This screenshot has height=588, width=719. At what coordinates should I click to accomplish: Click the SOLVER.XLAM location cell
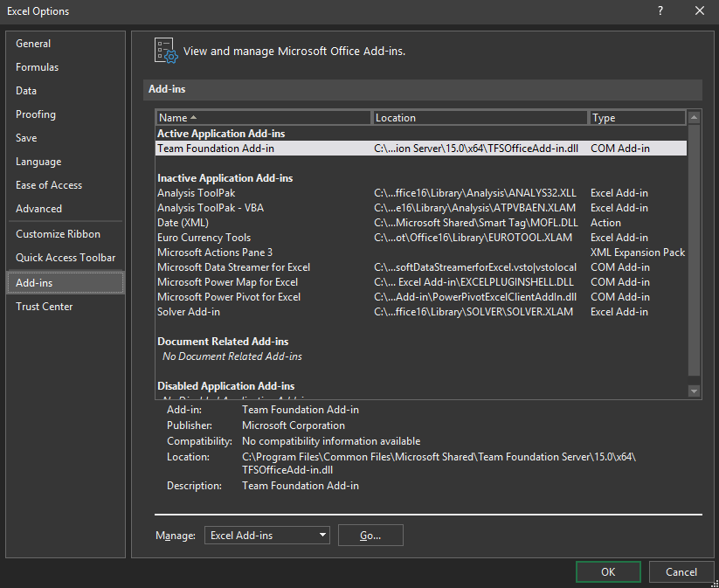pyautogui.click(x=474, y=312)
